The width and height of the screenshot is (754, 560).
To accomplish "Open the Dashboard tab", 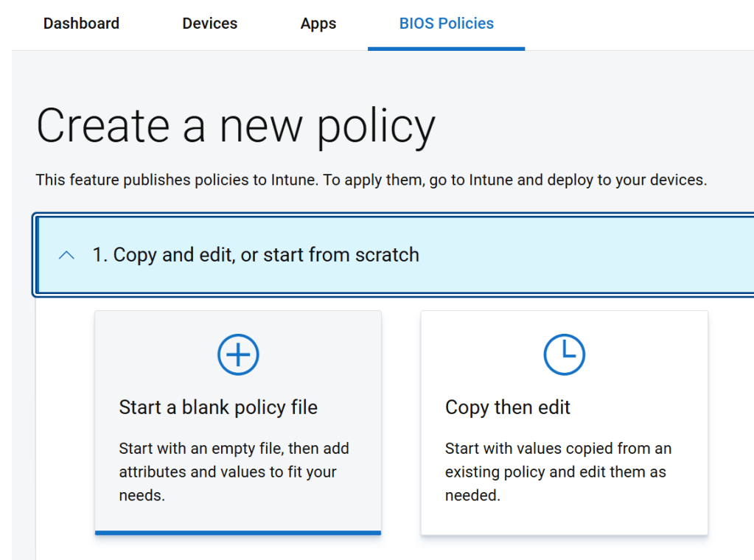I will pyautogui.click(x=81, y=24).
